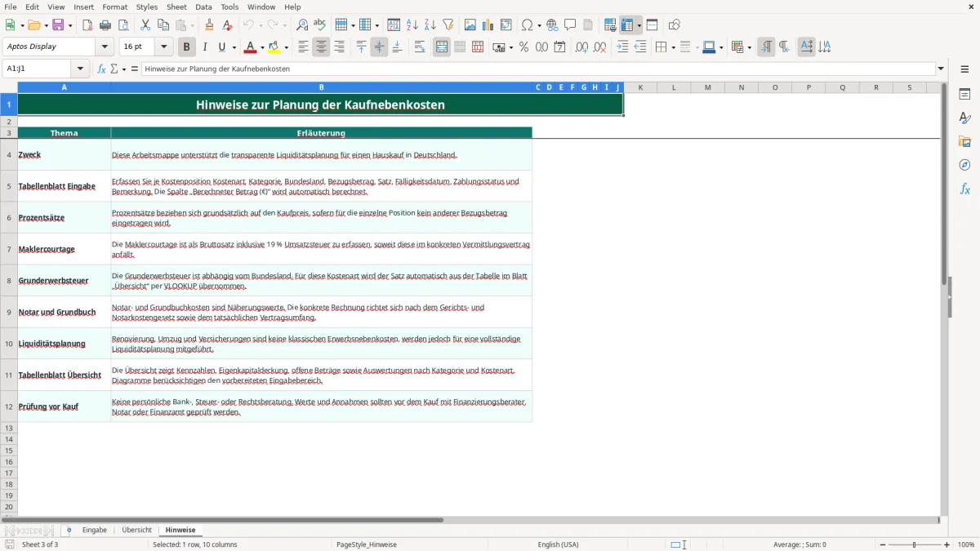Click the zoom in plus button
980x551 pixels.
pos(947,544)
